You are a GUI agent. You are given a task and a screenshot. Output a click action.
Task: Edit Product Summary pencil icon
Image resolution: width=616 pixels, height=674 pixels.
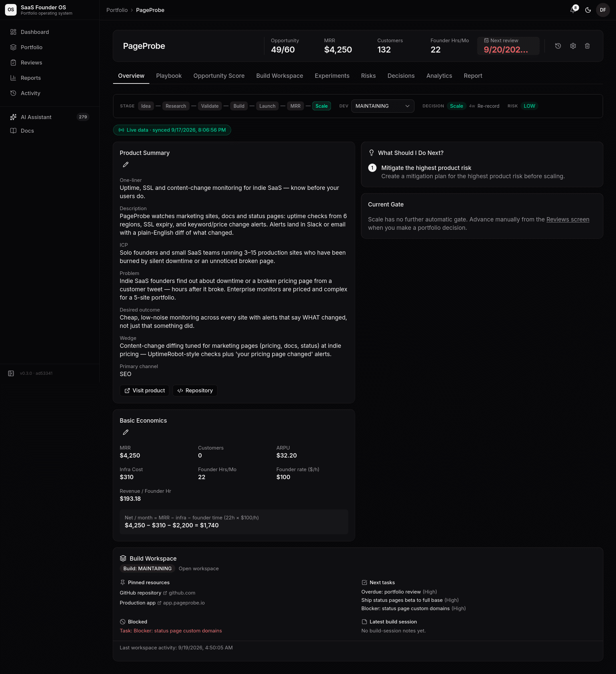(x=125, y=165)
